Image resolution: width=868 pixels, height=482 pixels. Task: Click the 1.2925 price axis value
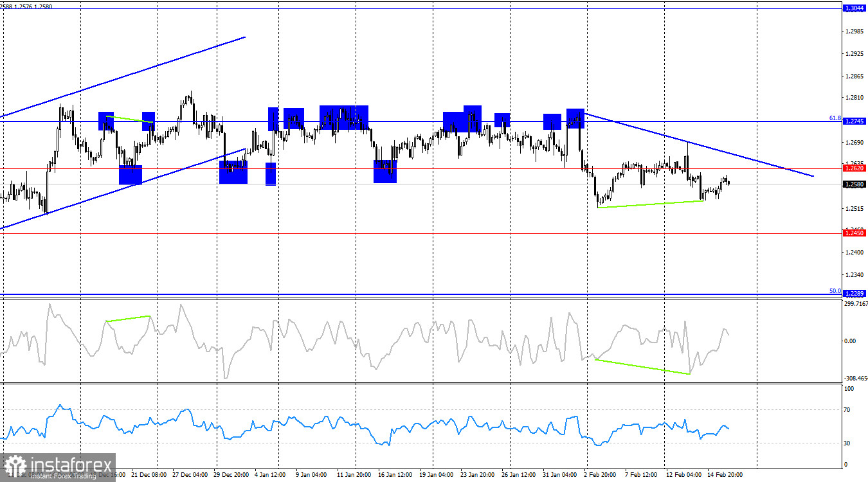[855, 54]
